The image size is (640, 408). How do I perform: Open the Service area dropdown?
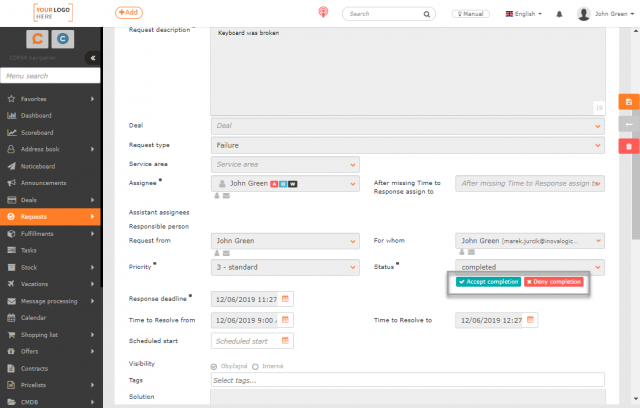[285, 164]
